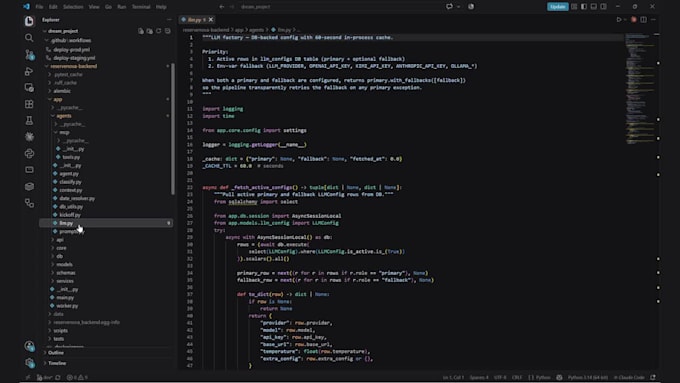Click the Claude Code status bar item

pos(629,377)
